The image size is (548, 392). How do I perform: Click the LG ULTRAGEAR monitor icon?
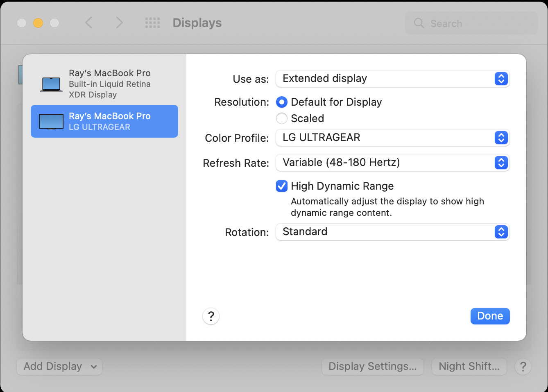click(51, 122)
